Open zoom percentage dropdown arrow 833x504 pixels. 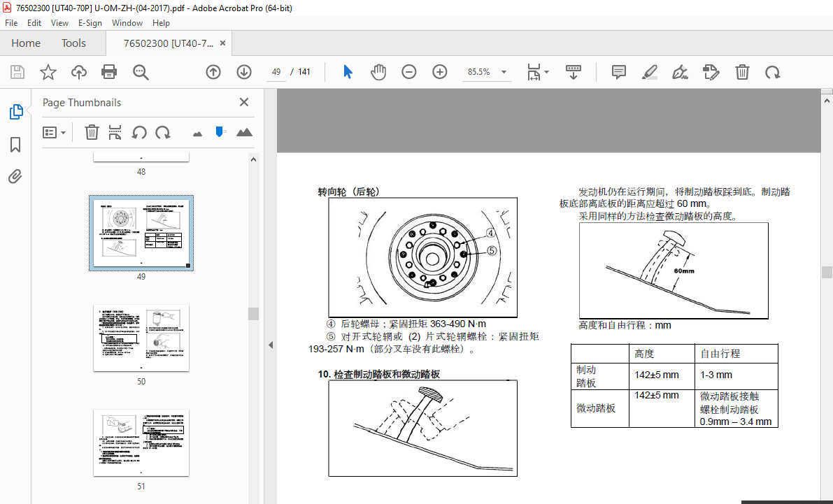(504, 72)
